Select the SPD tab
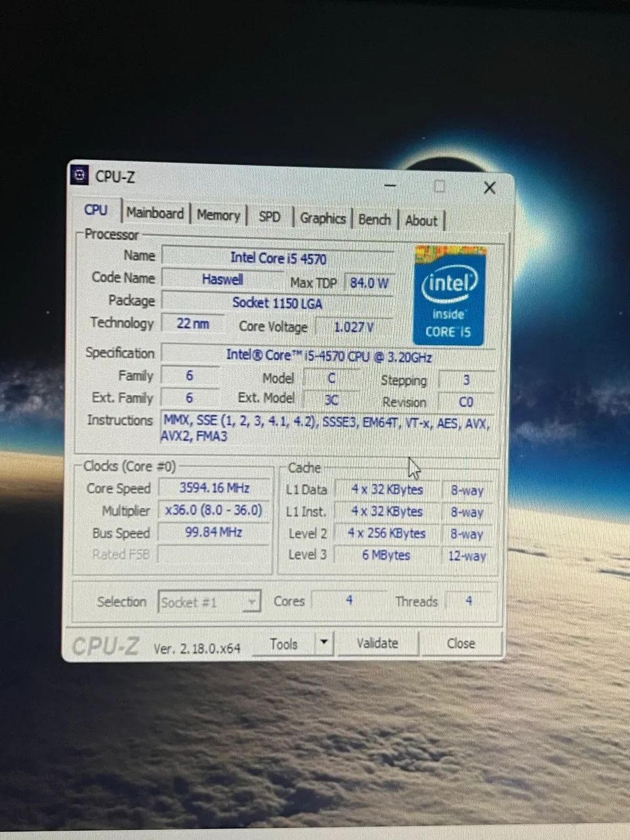Viewport: 630px width, 840px height. [269, 217]
